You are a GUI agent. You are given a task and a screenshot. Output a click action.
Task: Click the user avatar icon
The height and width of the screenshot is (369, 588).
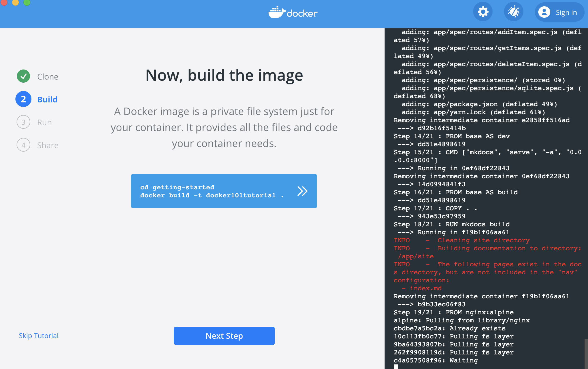(544, 12)
